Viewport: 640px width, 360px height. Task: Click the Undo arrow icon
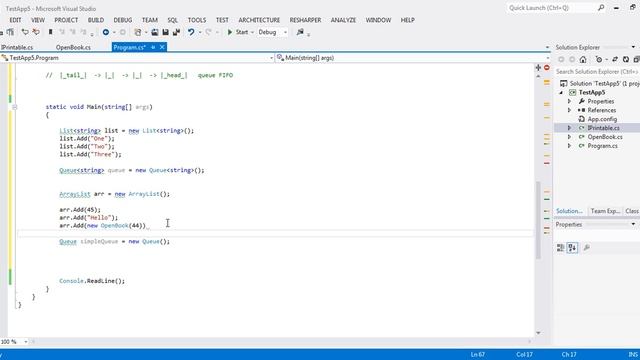[191, 32]
